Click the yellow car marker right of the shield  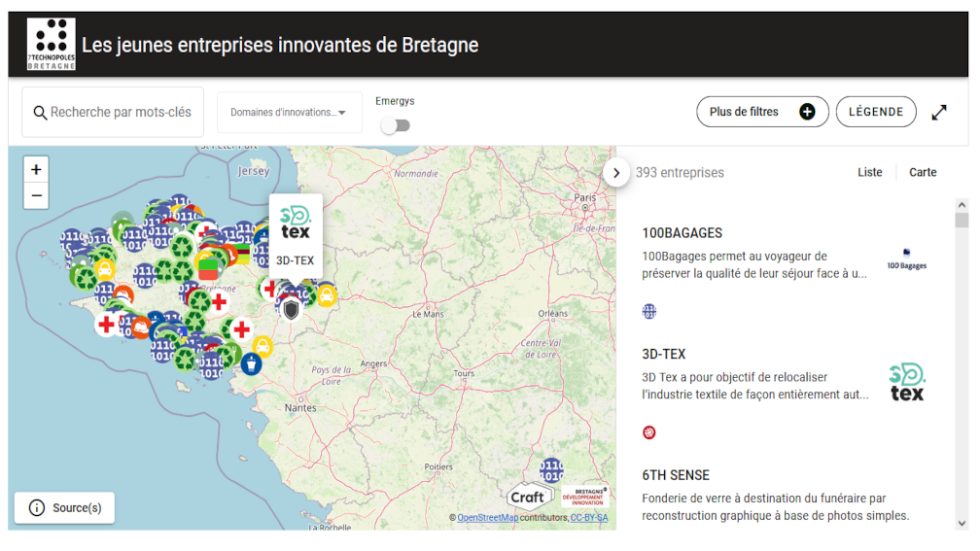click(327, 295)
